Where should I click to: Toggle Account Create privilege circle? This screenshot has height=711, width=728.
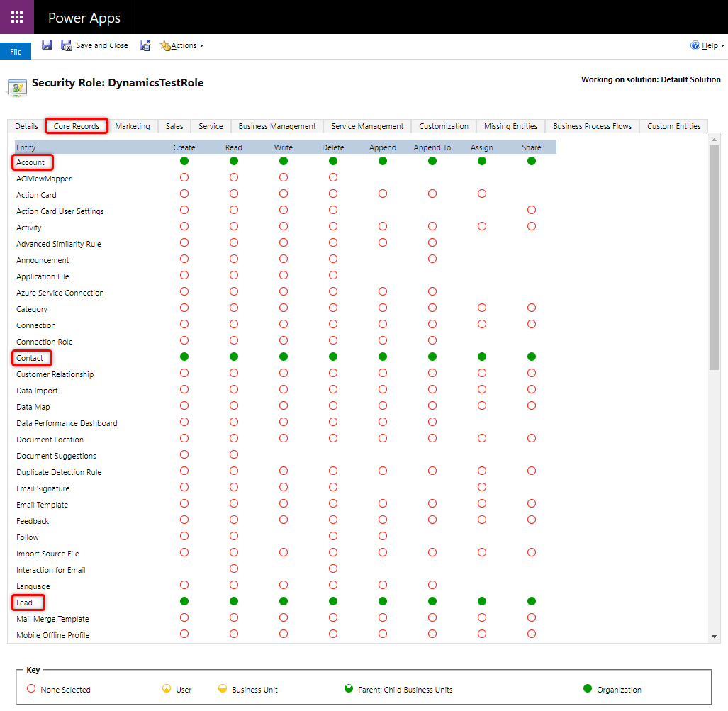[x=184, y=161]
